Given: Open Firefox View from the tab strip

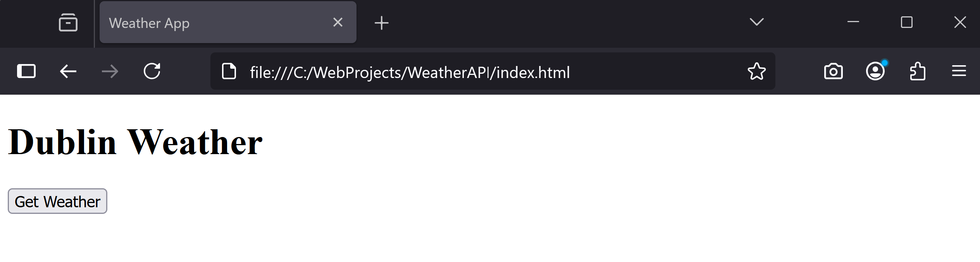Looking at the screenshot, I should click(68, 23).
